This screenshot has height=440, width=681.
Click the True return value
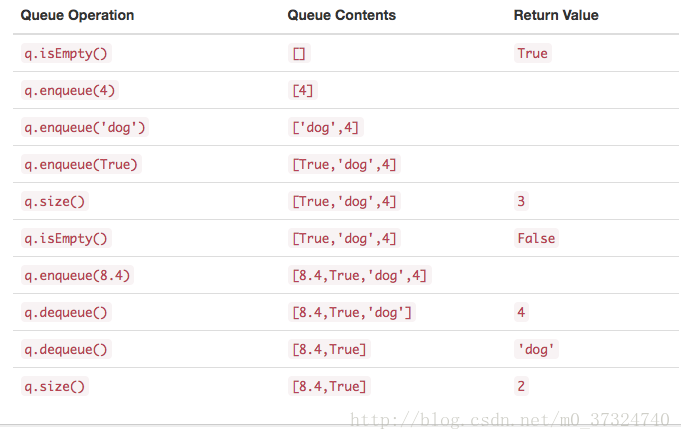[532, 53]
